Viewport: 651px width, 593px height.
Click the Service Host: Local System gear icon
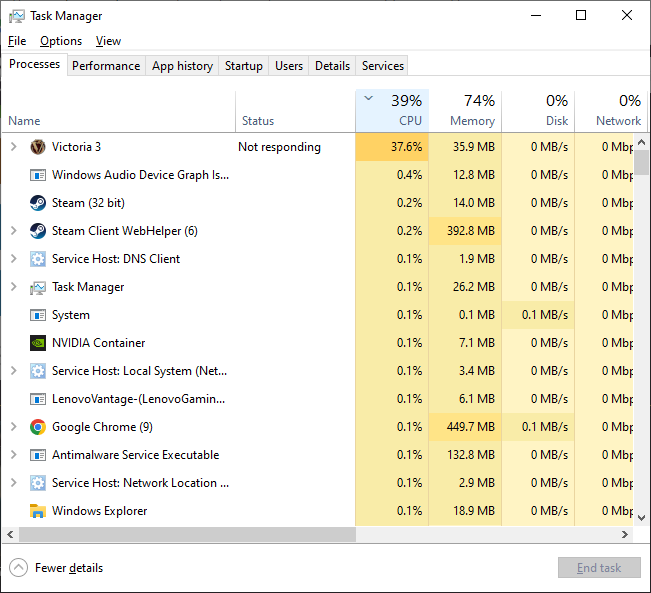tap(38, 371)
